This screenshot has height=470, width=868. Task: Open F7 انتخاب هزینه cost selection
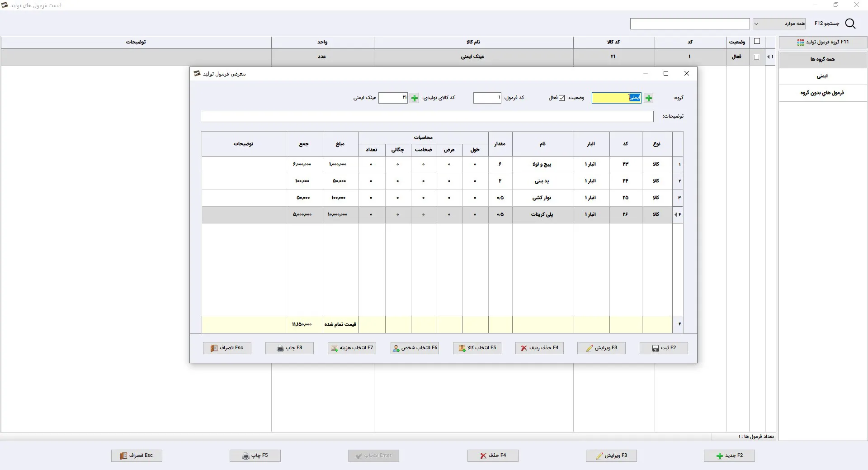(352, 348)
